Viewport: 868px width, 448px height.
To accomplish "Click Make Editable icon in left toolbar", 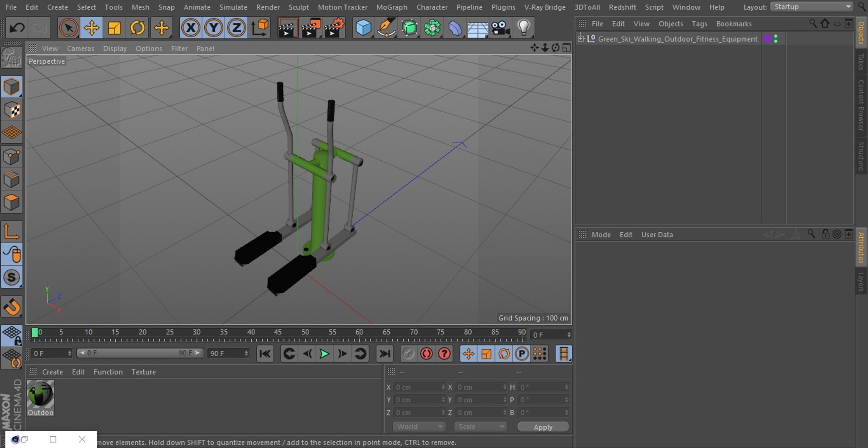I will tap(12, 58).
